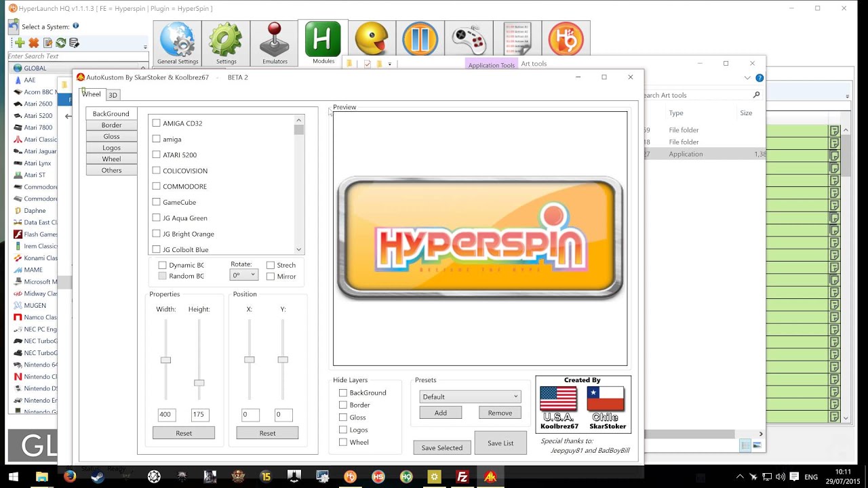Open the green gear Settings tab

pyautogui.click(x=226, y=44)
